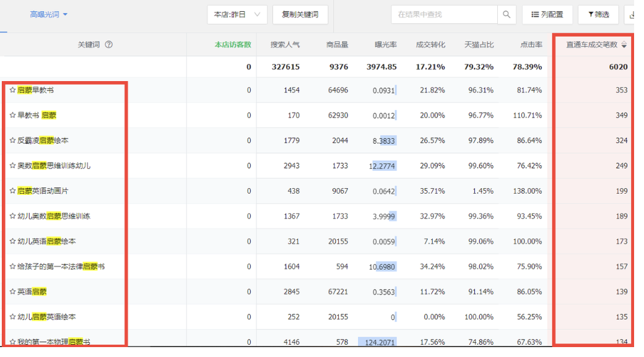Sort by 搜索人气 column header
The height and width of the screenshot is (357, 644).
pyautogui.click(x=285, y=45)
